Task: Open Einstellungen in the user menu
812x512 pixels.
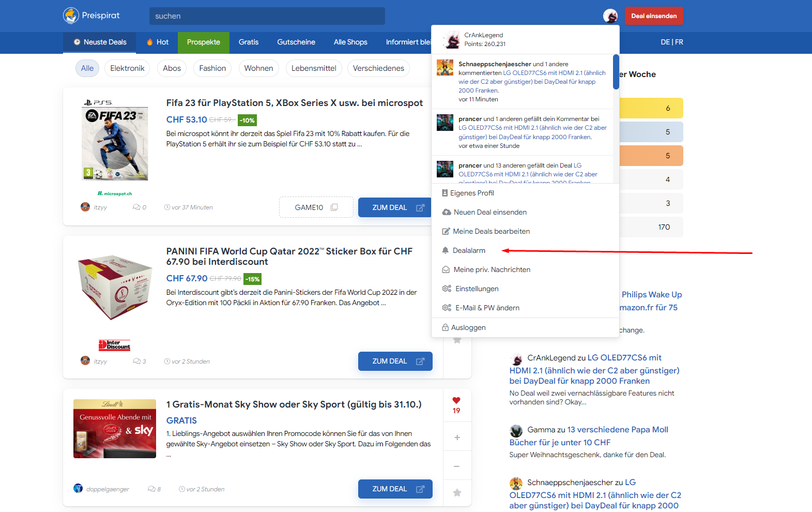Action: coord(477,289)
